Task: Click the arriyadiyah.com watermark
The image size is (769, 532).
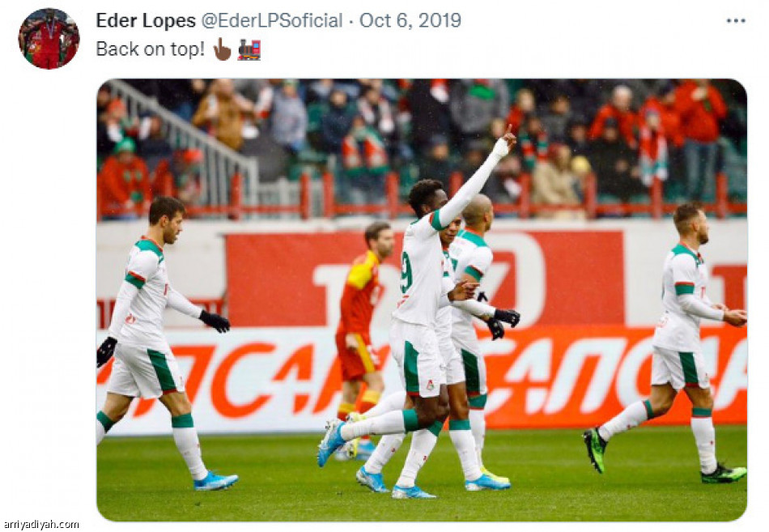Action: (x=41, y=525)
